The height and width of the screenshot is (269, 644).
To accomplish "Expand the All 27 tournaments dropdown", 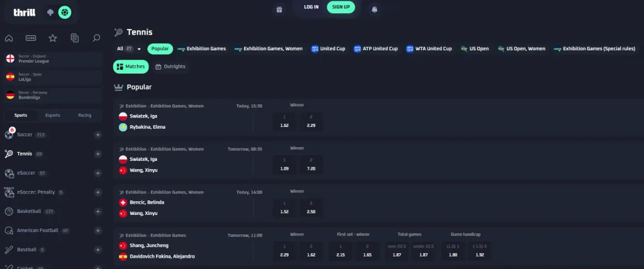I will pos(128,49).
